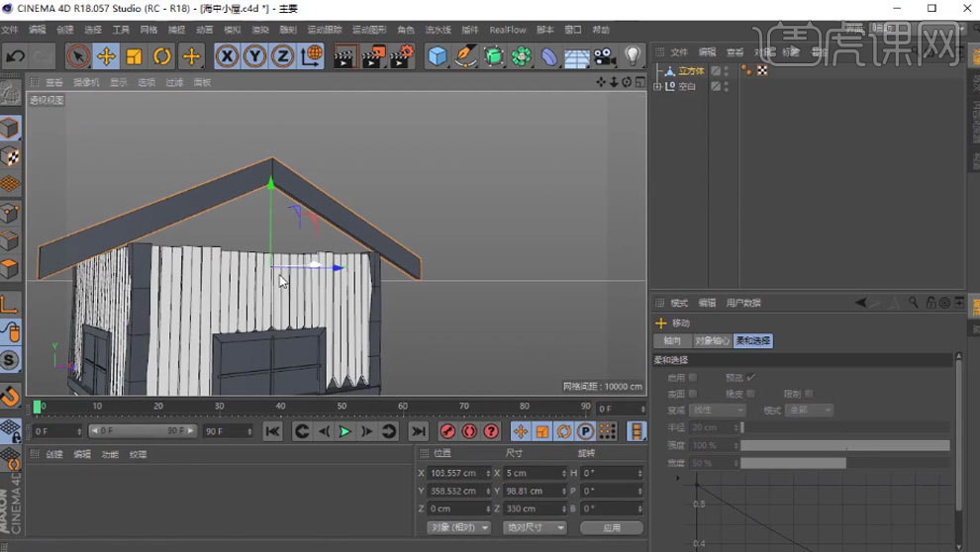This screenshot has height=552, width=980.
Task: Click the Light object icon
Action: click(x=633, y=56)
